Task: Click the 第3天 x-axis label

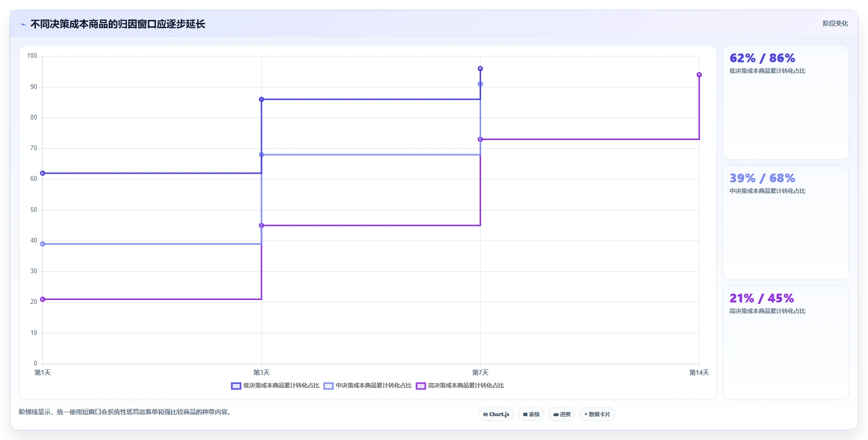Action: point(261,372)
